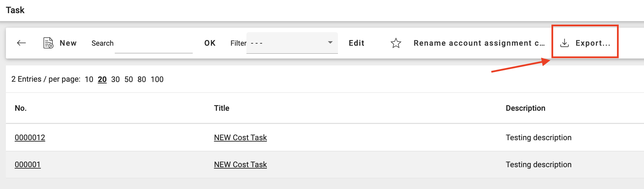Select 20 entries per page
644x189 pixels.
[x=102, y=79]
